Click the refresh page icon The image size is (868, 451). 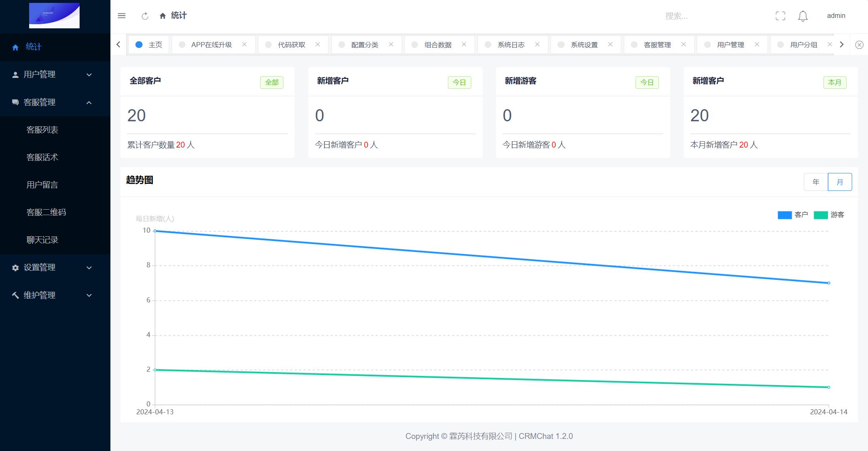tap(145, 16)
